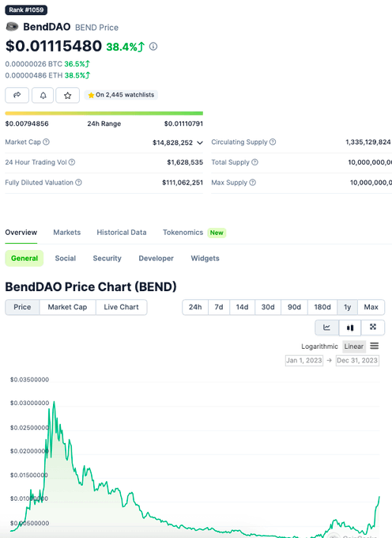Open the chart hamburger menu
392x538 pixels.
[x=374, y=346]
